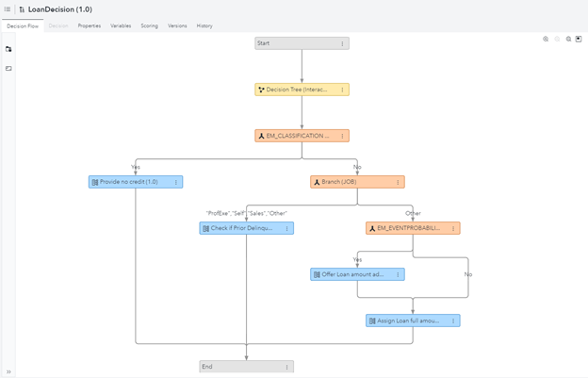This screenshot has height=378, width=588.
Task: Open options menu on Branch (JOB) node
Action: (397, 182)
